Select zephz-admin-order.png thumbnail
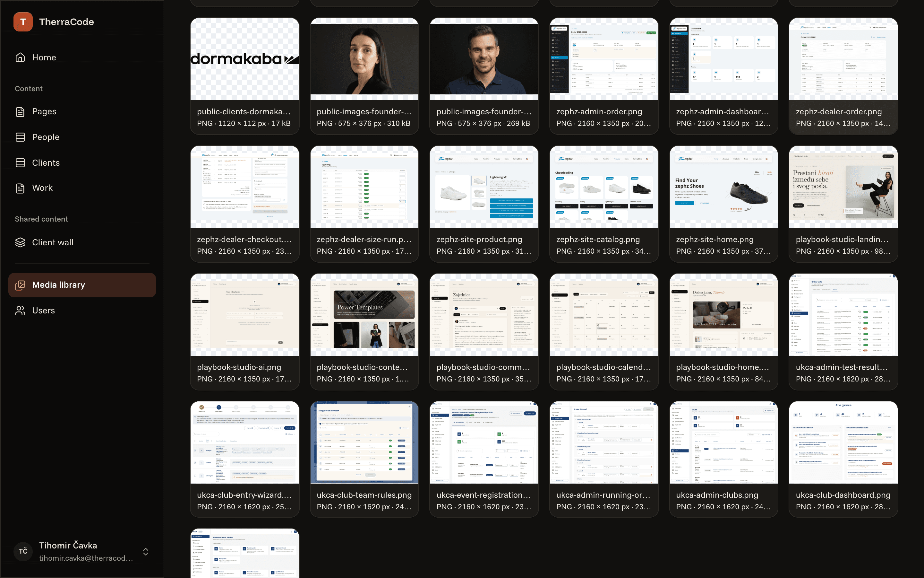Viewport: 924px width, 578px height. coord(604,59)
